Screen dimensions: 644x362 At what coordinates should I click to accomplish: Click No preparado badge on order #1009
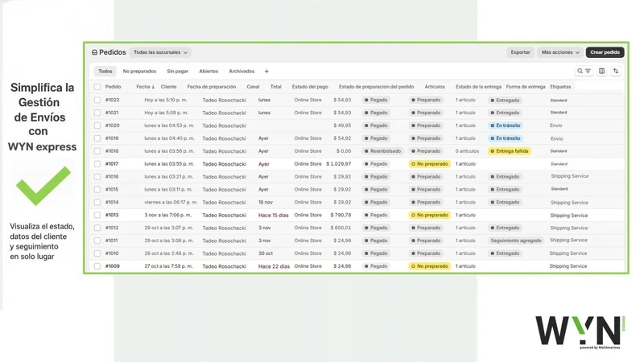[x=430, y=266]
